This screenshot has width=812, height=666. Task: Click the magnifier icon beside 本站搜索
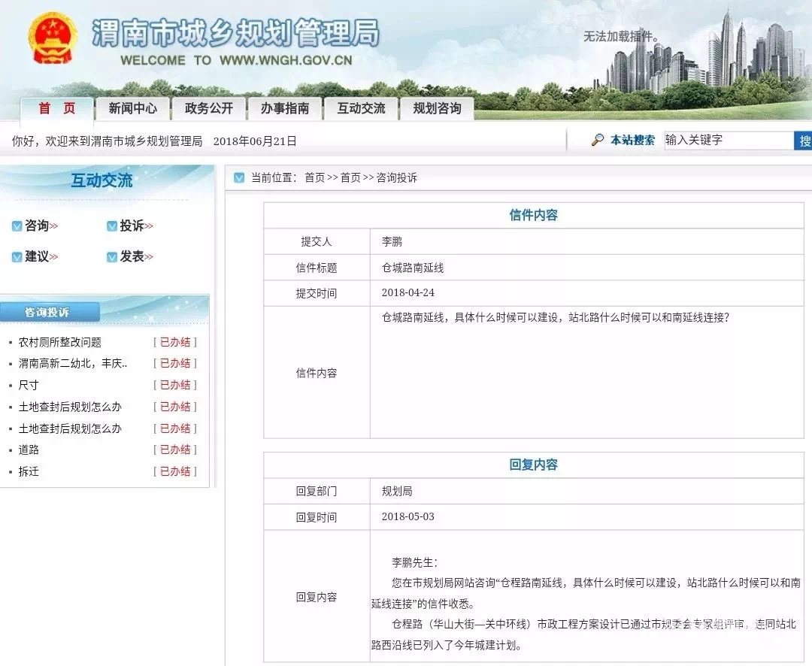598,140
